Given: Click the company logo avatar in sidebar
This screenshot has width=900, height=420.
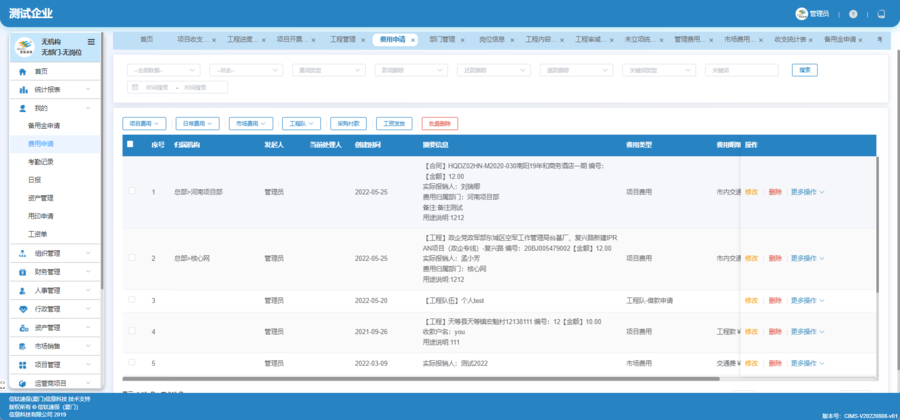Looking at the screenshot, I should [24, 46].
